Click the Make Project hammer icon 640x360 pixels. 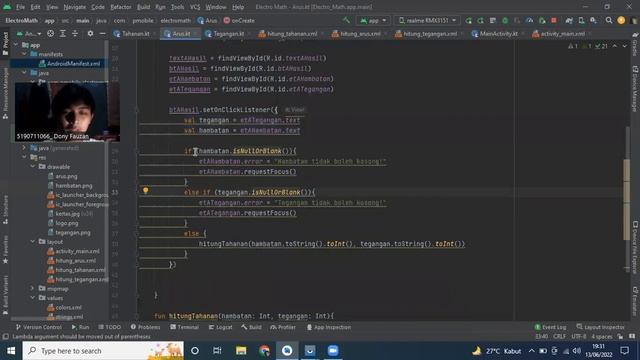click(x=346, y=20)
